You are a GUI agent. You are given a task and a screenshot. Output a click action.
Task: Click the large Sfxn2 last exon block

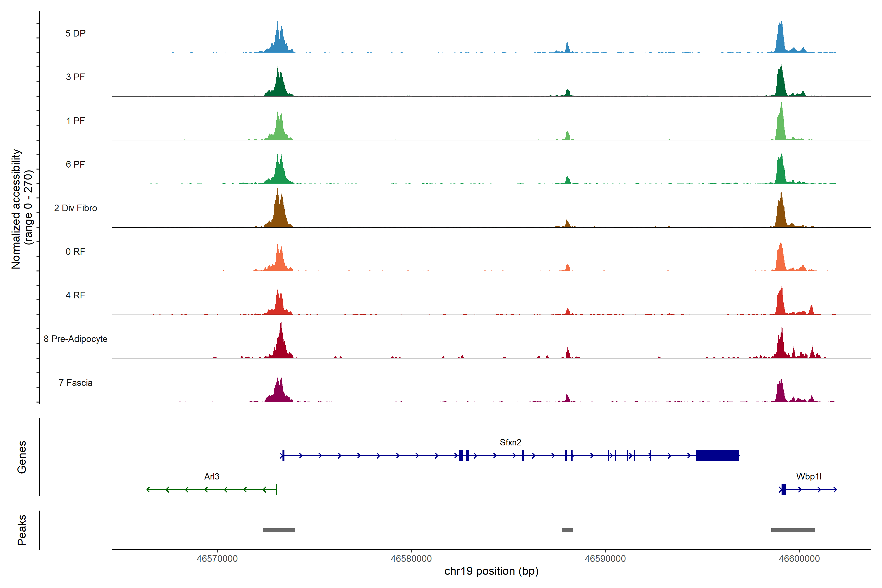pos(717,455)
